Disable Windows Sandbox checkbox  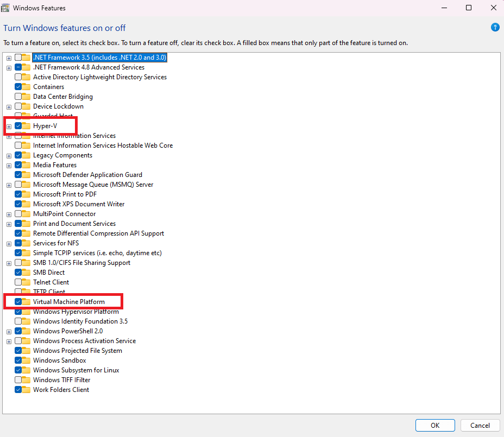(18, 360)
